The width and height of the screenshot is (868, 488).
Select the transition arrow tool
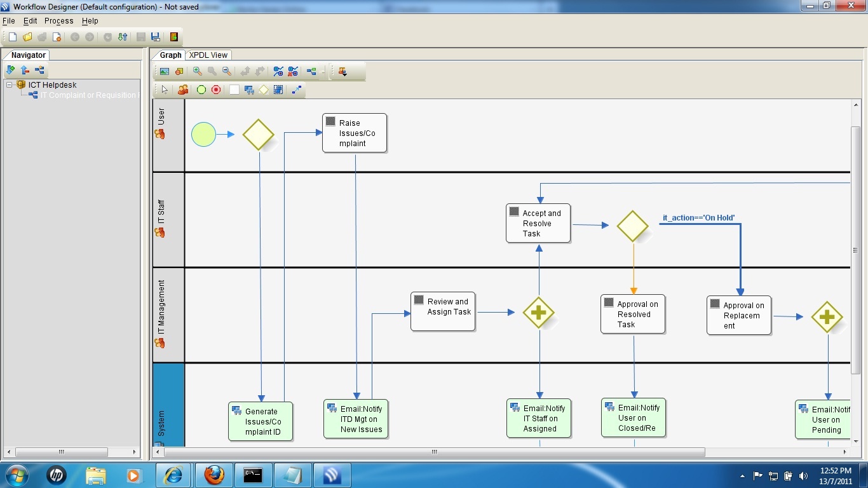point(296,90)
